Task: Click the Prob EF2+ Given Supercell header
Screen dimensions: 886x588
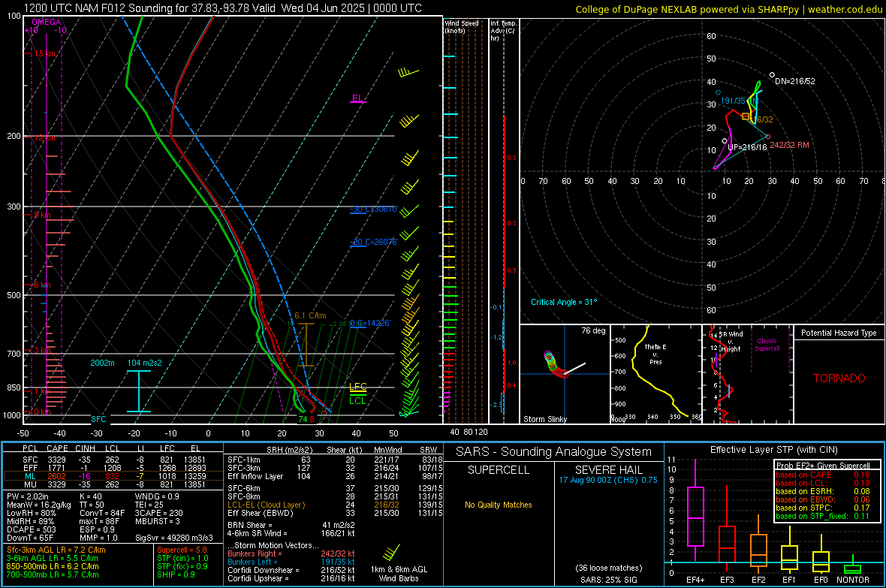Action: pyautogui.click(x=823, y=466)
